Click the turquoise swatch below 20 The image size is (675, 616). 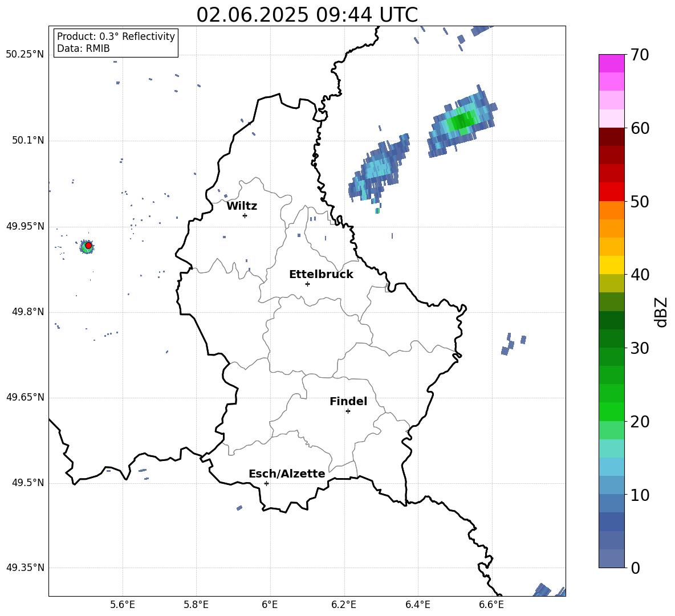click(x=611, y=448)
